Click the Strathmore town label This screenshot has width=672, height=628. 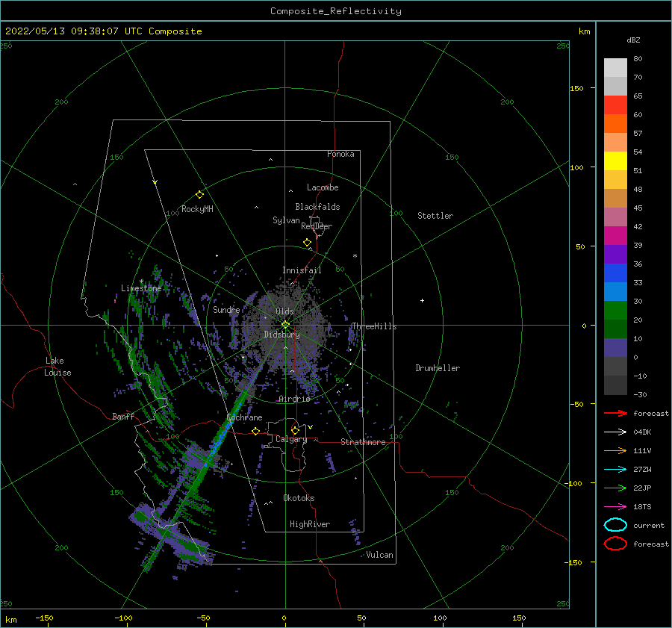tap(363, 442)
